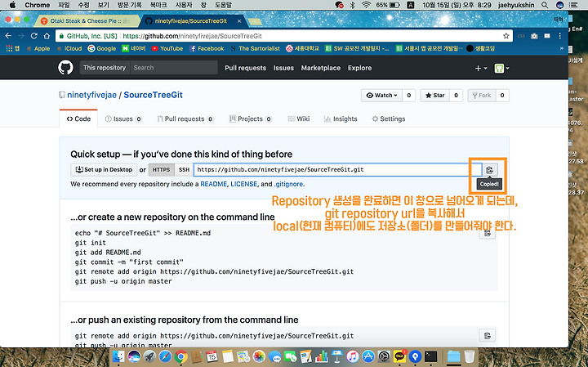Open System Preferences gear in the Dock
This screenshot has height=367, width=588.
point(384,356)
